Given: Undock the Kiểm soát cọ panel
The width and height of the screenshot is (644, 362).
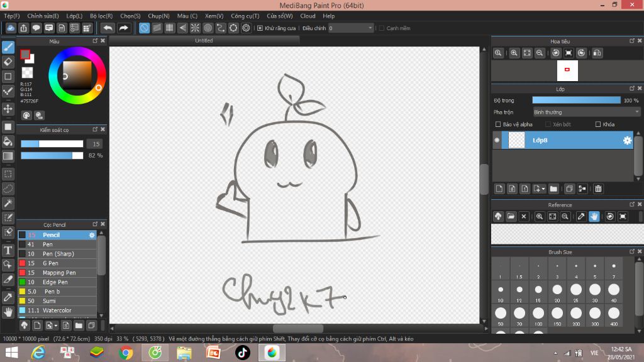Looking at the screenshot, I should tap(95, 129).
